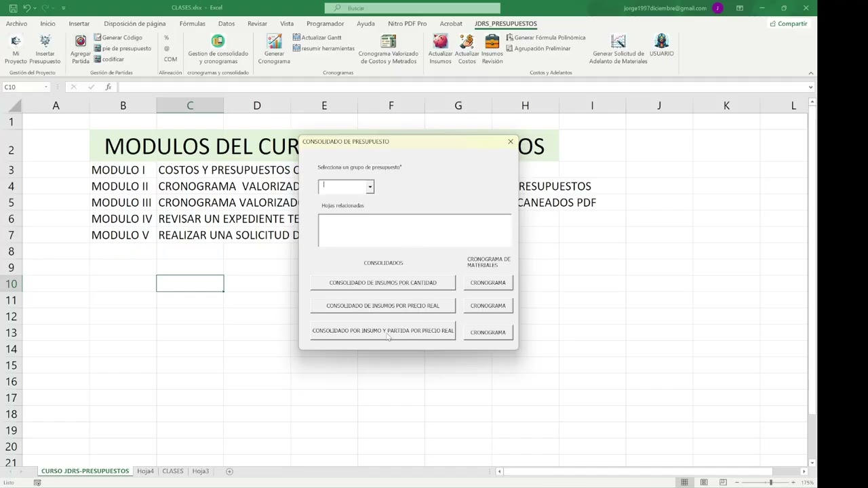
Task: Select pie de presupuesto command
Action: 122,49
